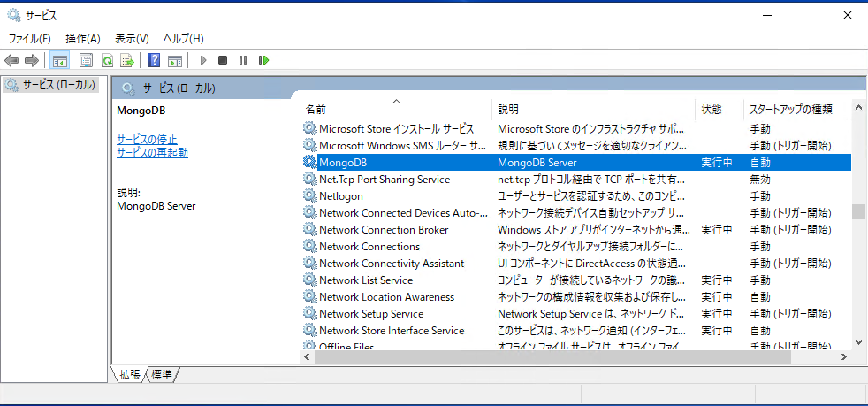Sort by the 名前 column header
Viewport: 868px width, 406px height.
[396, 109]
